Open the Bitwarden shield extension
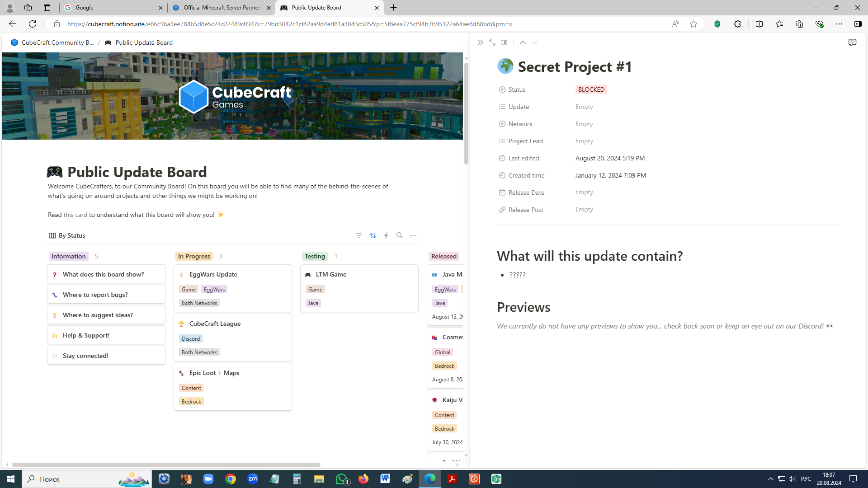The height and width of the screenshot is (488, 868). tap(717, 24)
